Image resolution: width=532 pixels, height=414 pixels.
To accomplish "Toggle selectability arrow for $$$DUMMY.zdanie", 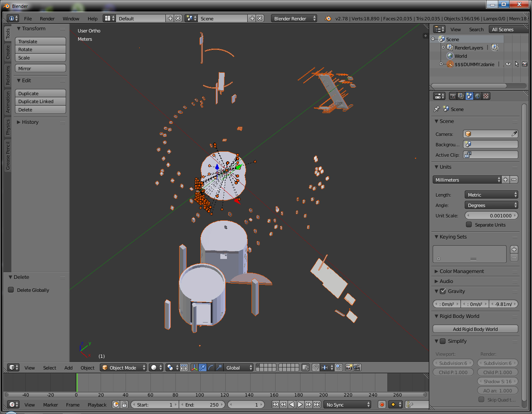I will [x=517, y=64].
